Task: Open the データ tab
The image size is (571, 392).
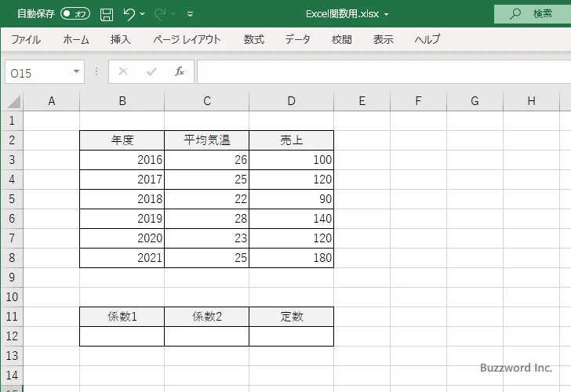Action: [297, 39]
